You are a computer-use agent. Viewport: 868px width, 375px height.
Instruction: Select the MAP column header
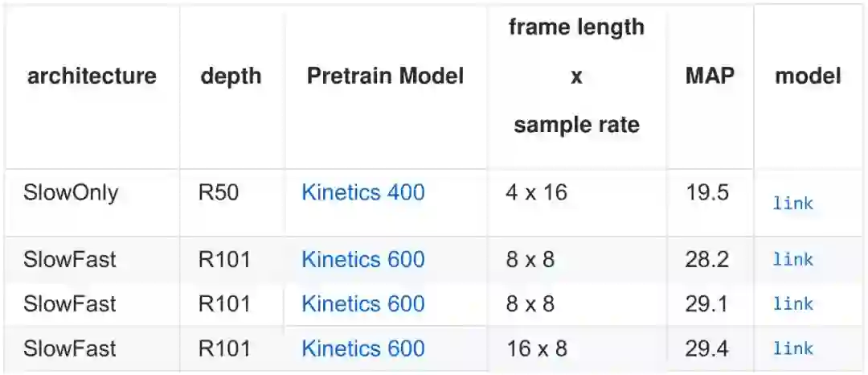click(710, 76)
